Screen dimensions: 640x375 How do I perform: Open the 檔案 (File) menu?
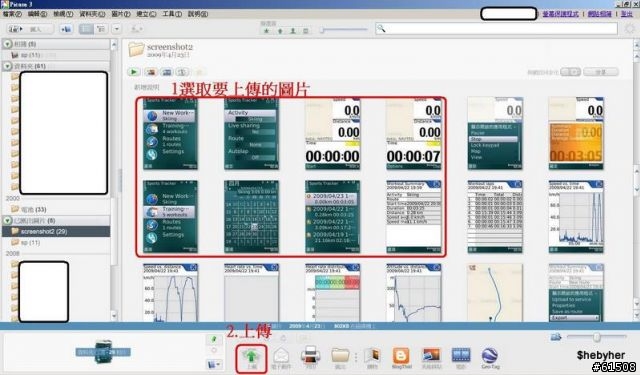point(12,14)
